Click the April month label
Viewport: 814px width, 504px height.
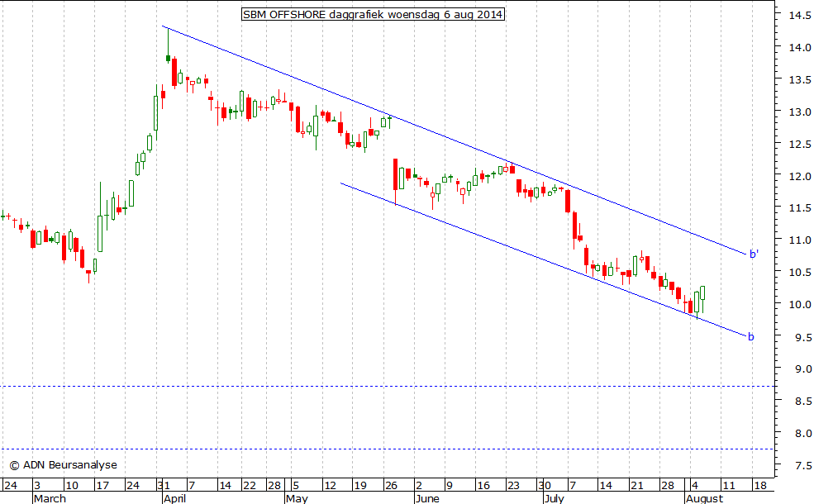tap(175, 498)
